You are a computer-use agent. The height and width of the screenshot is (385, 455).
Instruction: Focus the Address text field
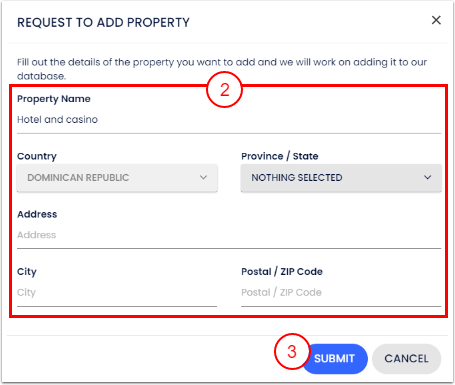[x=229, y=235]
